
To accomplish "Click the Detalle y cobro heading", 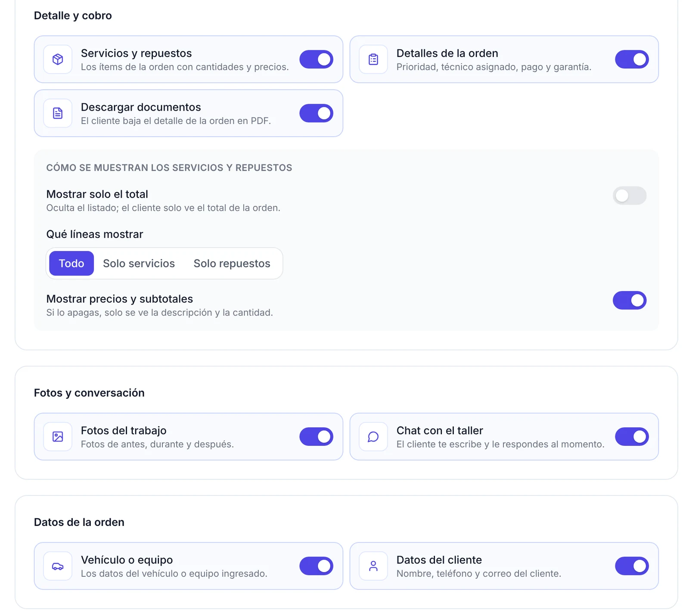I will (x=73, y=16).
